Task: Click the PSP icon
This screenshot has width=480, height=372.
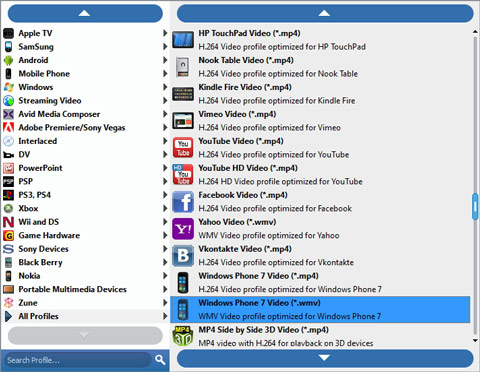Action: point(8,181)
